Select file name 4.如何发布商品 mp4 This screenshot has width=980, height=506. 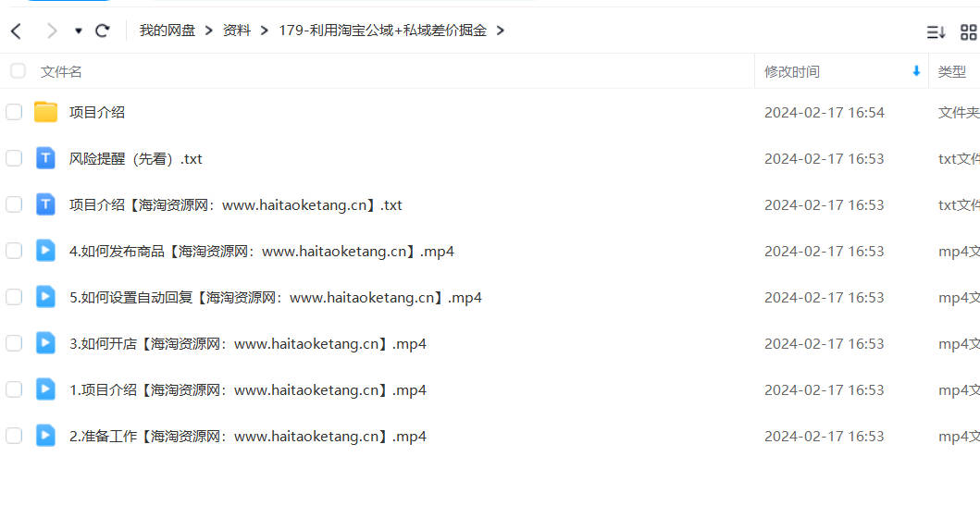(262, 251)
